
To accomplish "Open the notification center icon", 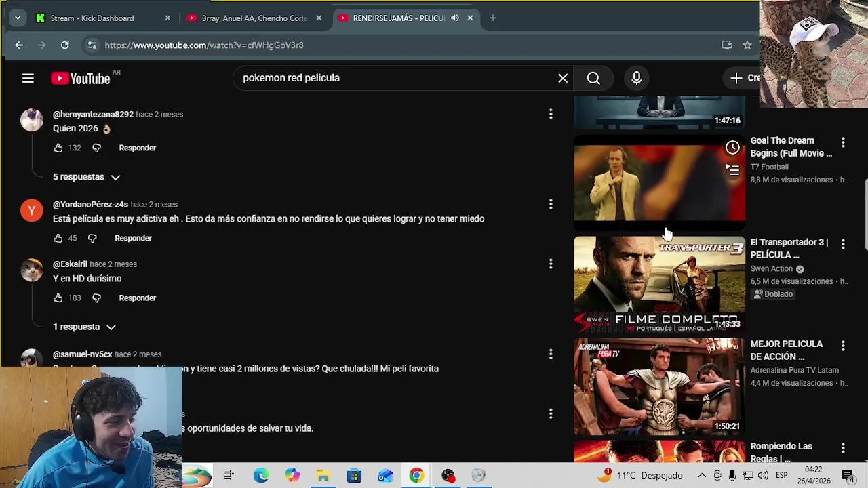I will click(x=847, y=475).
